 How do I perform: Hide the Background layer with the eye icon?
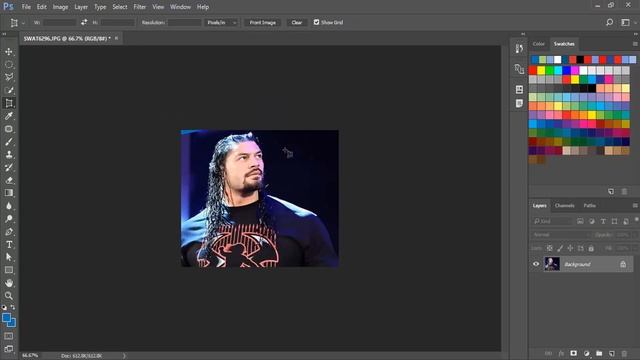tap(536, 264)
